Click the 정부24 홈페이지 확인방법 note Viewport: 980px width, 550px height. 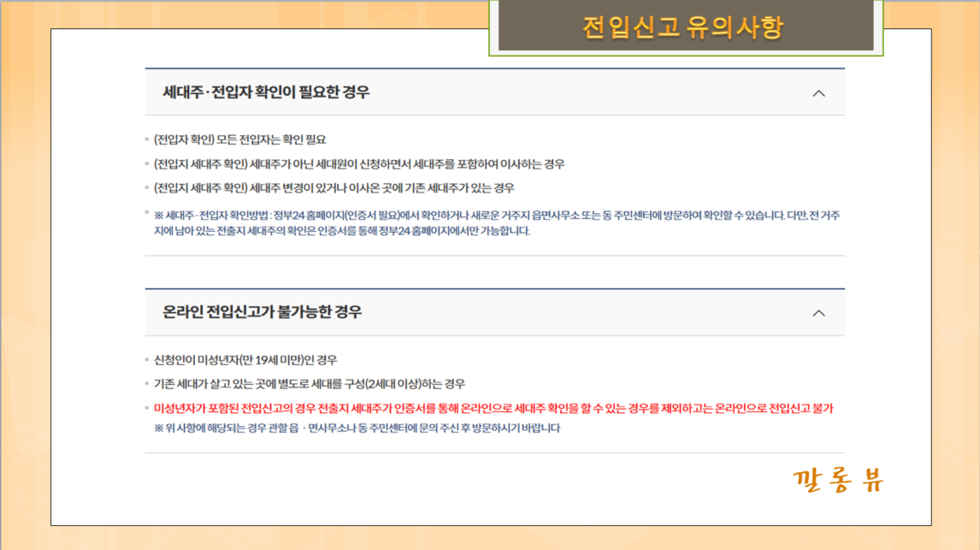click(497, 223)
